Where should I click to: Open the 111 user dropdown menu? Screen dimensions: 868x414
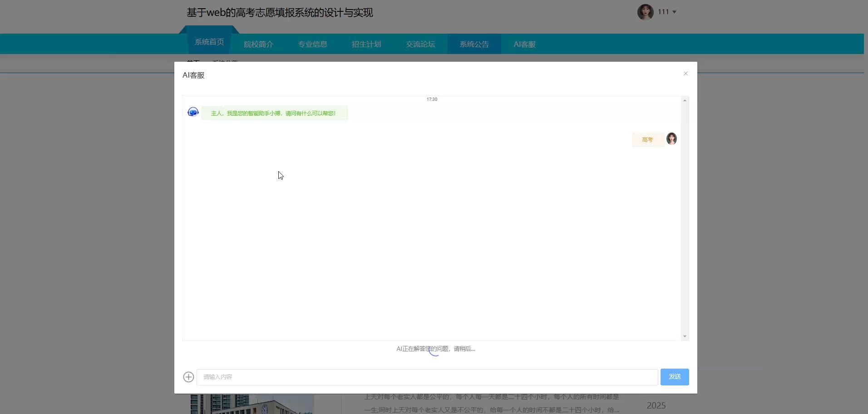667,12
